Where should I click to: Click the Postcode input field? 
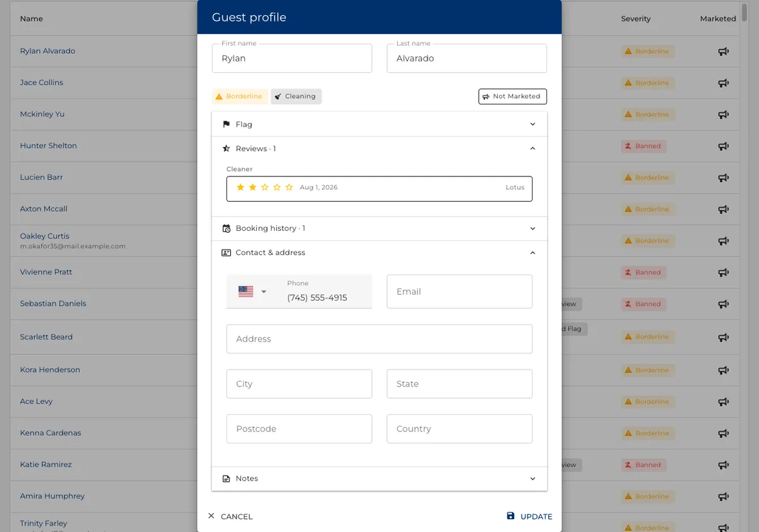[299, 429]
